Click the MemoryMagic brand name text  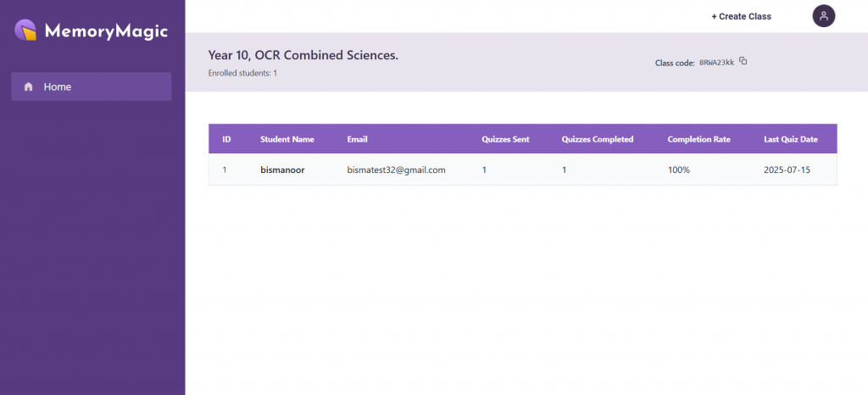pos(106,31)
